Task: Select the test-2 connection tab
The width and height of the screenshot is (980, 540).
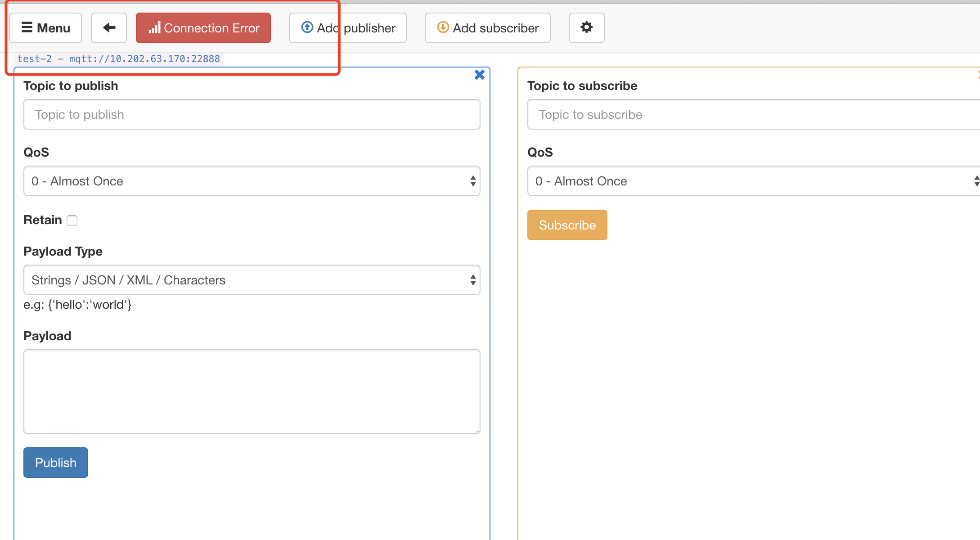Action: pyautogui.click(x=118, y=58)
